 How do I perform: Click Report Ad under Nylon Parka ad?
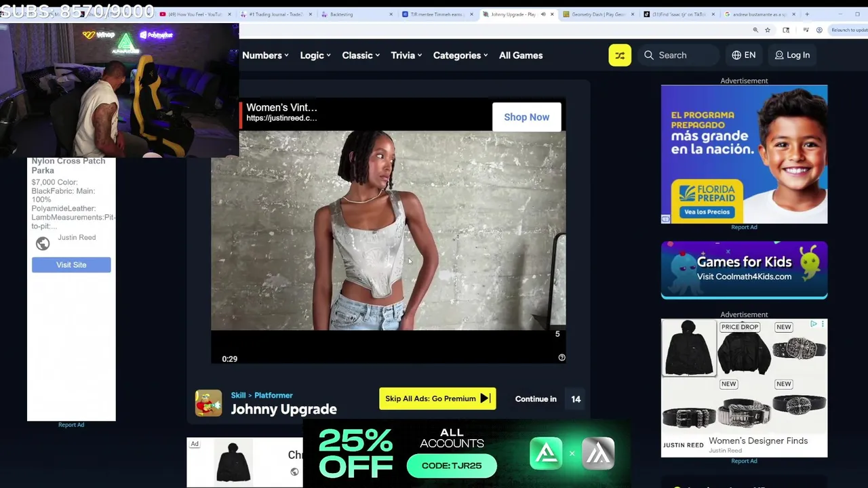coord(71,424)
